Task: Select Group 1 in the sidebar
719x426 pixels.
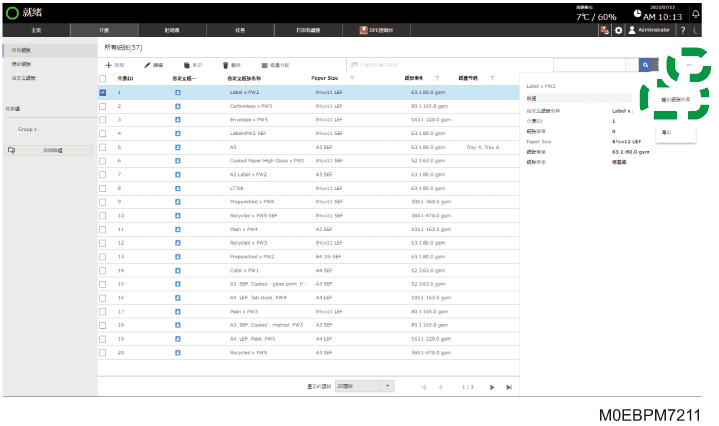Action: (x=28, y=129)
